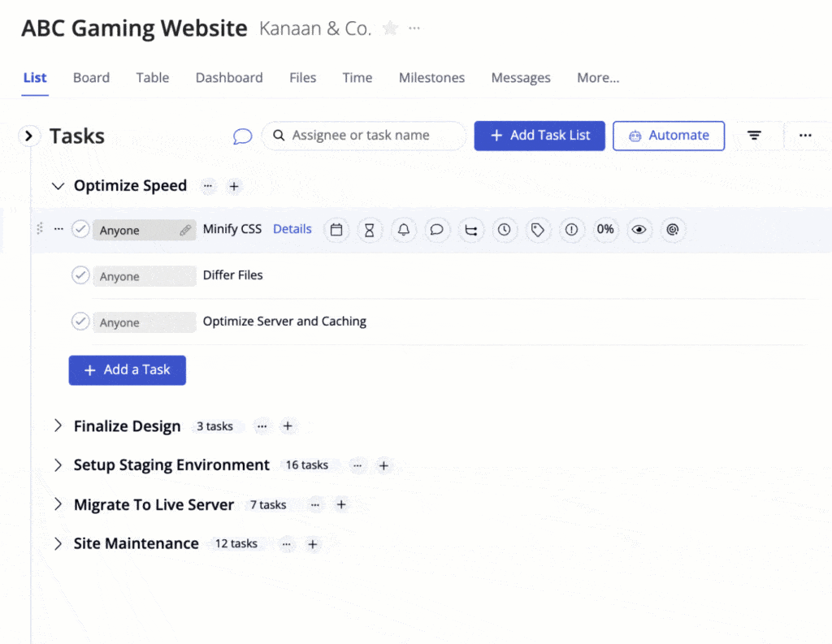
Task: Open Minify CSS row options ellipsis
Action: point(58,229)
